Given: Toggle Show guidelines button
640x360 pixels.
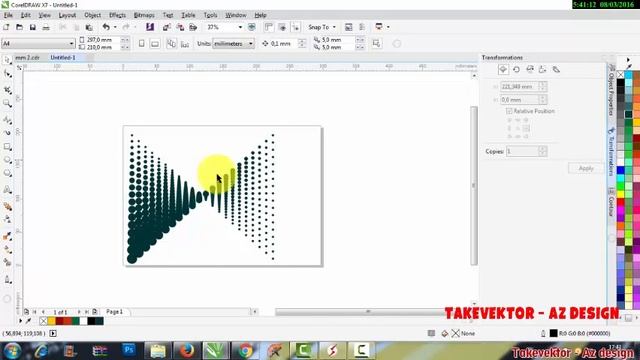Looking at the screenshot, I should pos(296,27).
